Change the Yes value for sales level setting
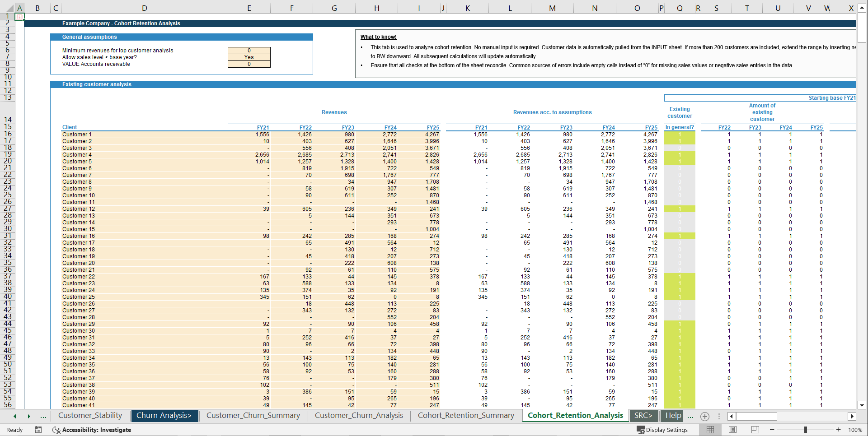 (249, 57)
